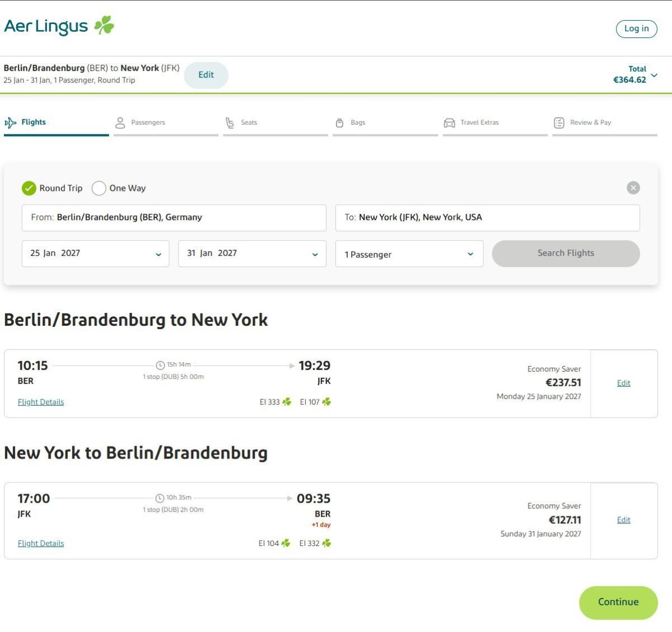Click the Passengers person icon
The width and height of the screenshot is (672, 632).
pos(120,123)
